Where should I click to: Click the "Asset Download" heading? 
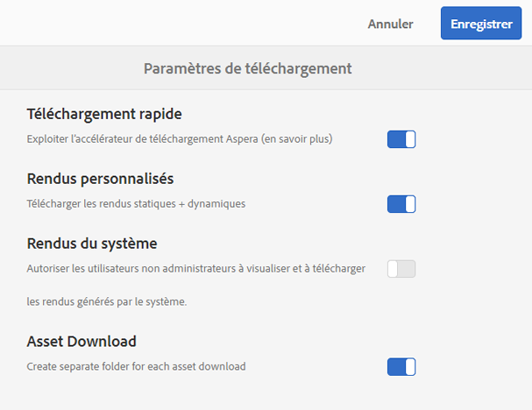(x=82, y=341)
